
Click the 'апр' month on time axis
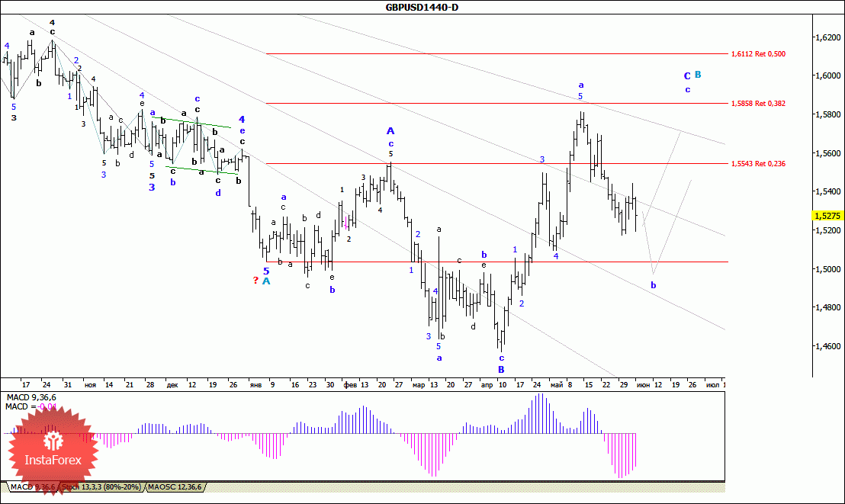pos(487,385)
